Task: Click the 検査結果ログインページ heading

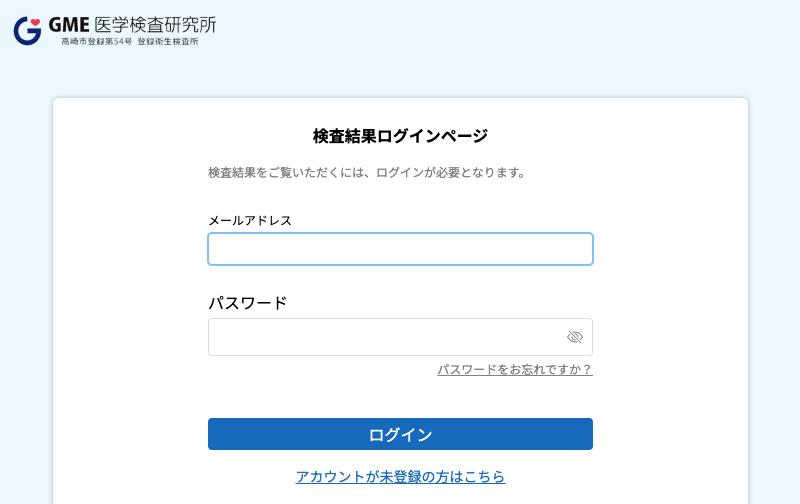Action: (x=400, y=136)
